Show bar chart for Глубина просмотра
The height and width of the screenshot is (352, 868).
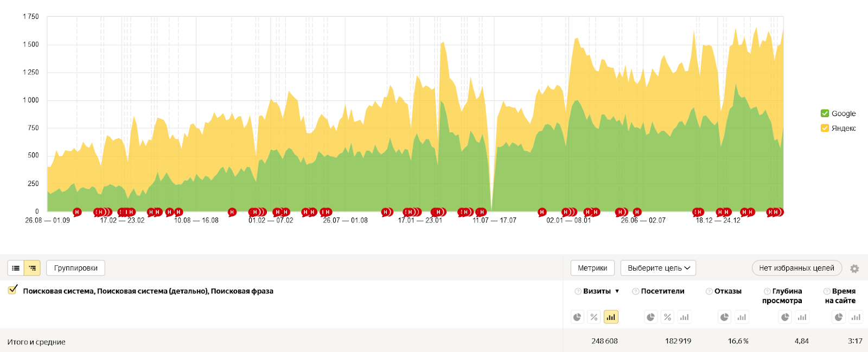[802, 317]
